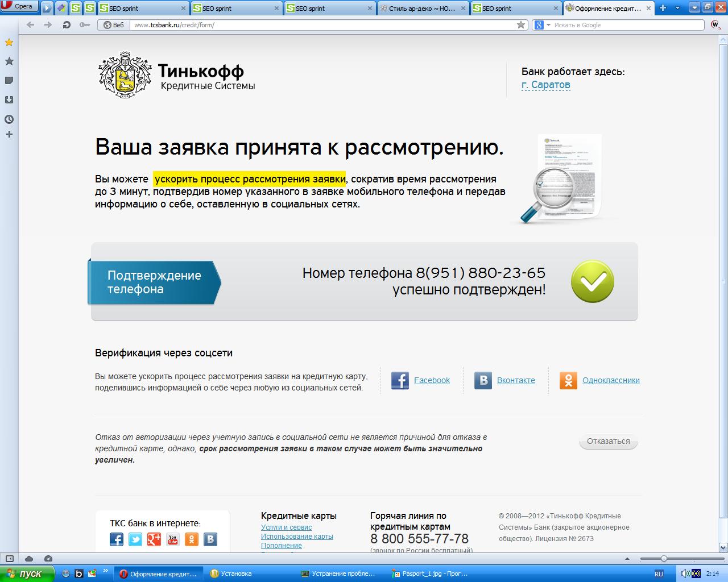The height and width of the screenshot is (582, 728).
Task: Click the RU language indicator in tray
Action: (659, 573)
